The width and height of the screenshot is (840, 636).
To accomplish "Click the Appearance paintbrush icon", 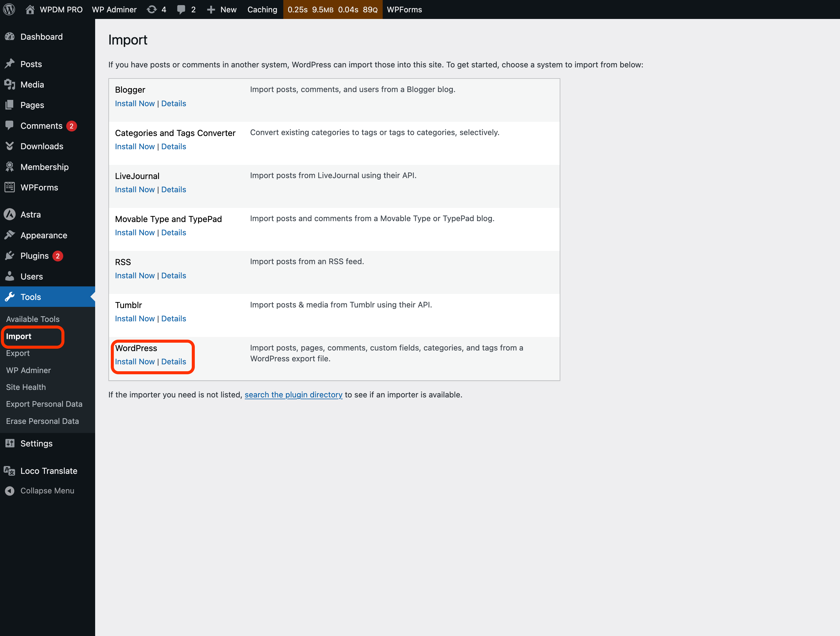I will pos(10,235).
